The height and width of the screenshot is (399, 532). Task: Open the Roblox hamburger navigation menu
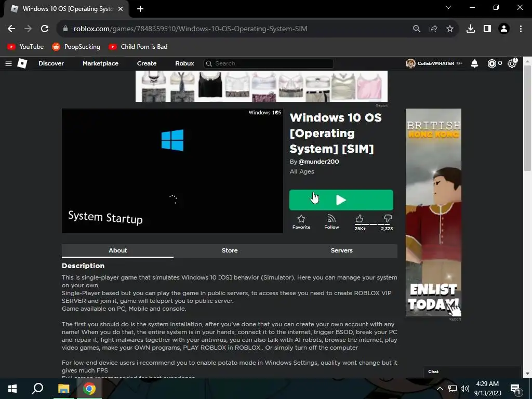[8, 63]
